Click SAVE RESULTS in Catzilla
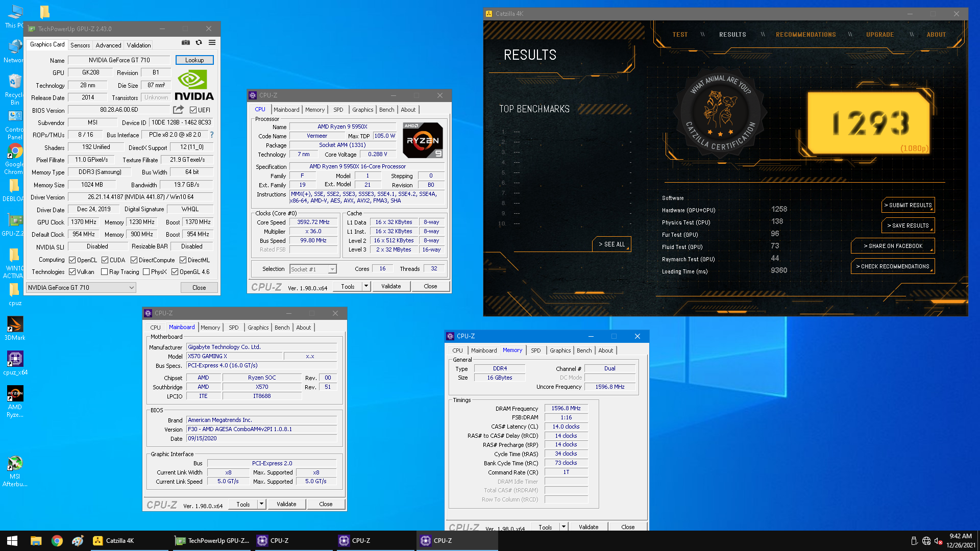The width and height of the screenshot is (980, 551). 908,226
